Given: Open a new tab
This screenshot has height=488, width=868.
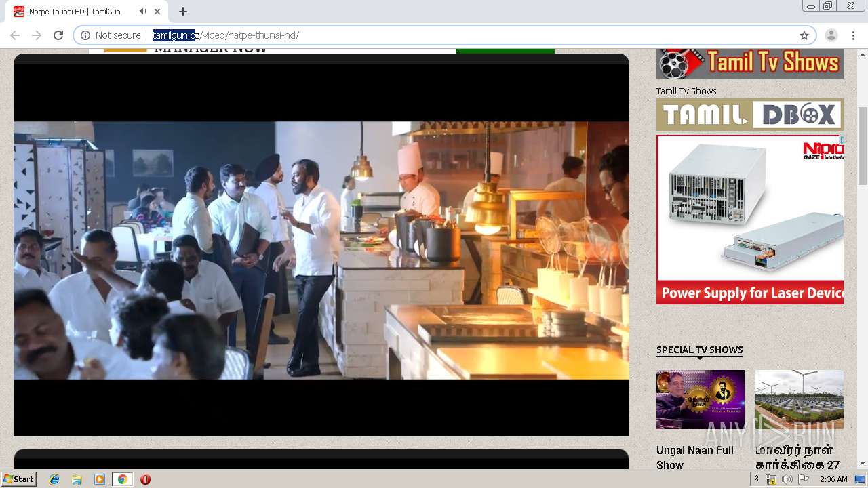Looking at the screenshot, I should pos(183,12).
